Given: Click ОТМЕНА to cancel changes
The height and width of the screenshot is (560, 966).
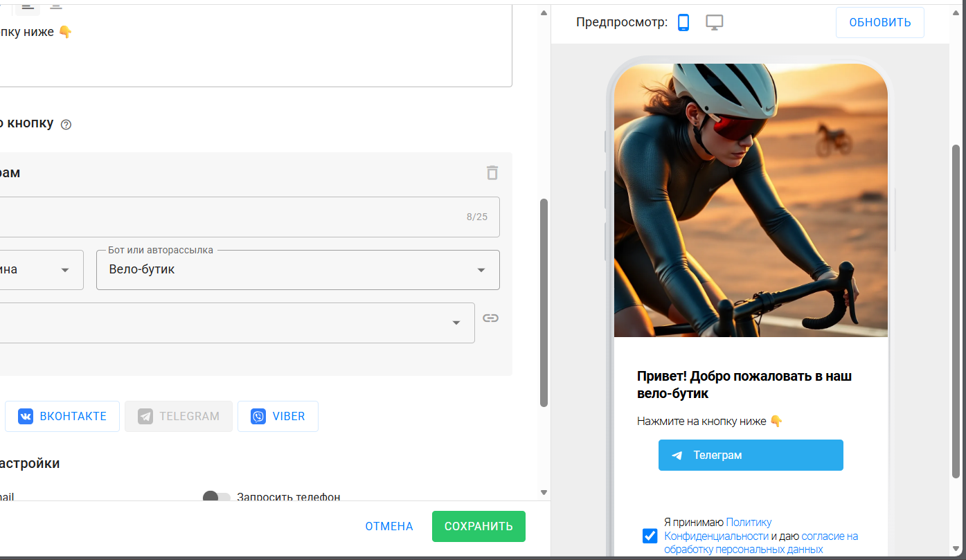Looking at the screenshot, I should pyautogui.click(x=389, y=526).
